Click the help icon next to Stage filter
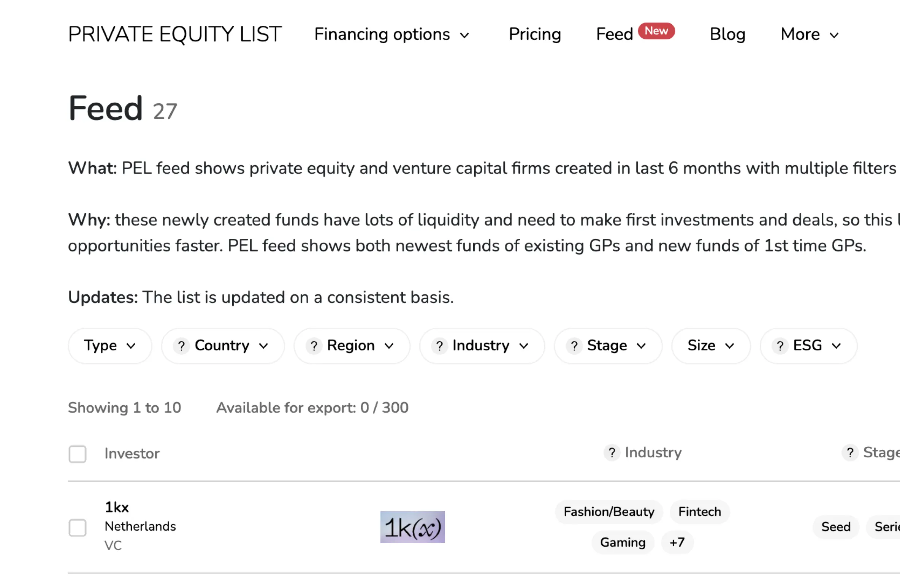The image size is (900, 588). click(574, 346)
